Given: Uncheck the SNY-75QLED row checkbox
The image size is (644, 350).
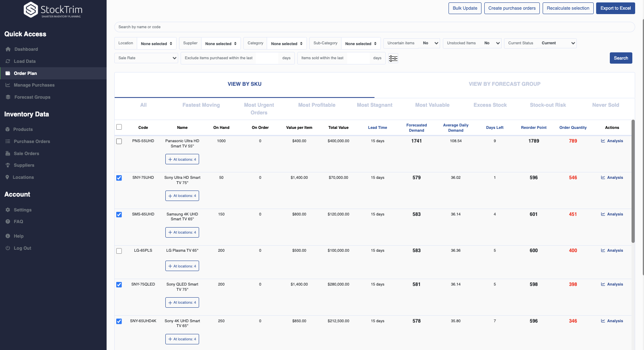Looking at the screenshot, I should (x=119, y=285).
